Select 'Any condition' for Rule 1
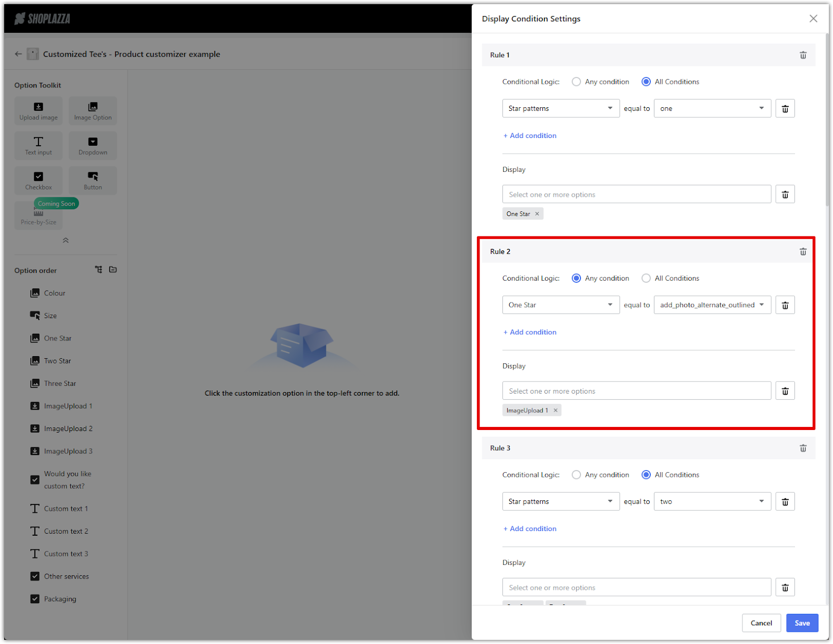 point(576,82)
